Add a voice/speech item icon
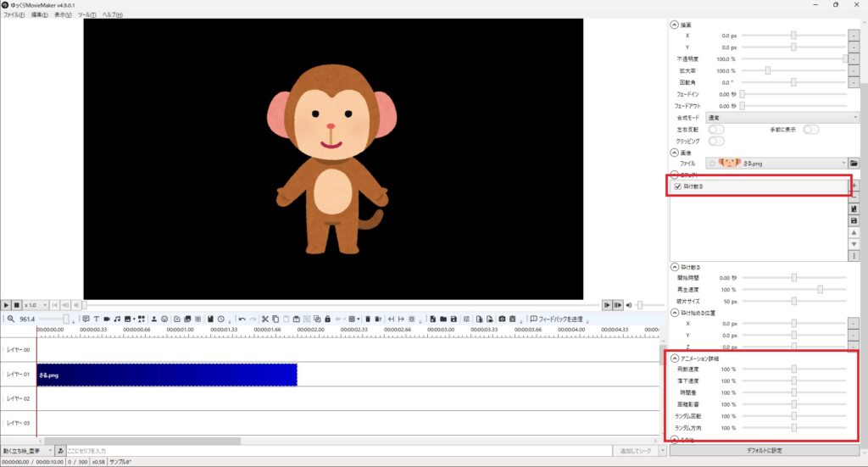Screen dimensions: 868x467 (x=86, y=319)
